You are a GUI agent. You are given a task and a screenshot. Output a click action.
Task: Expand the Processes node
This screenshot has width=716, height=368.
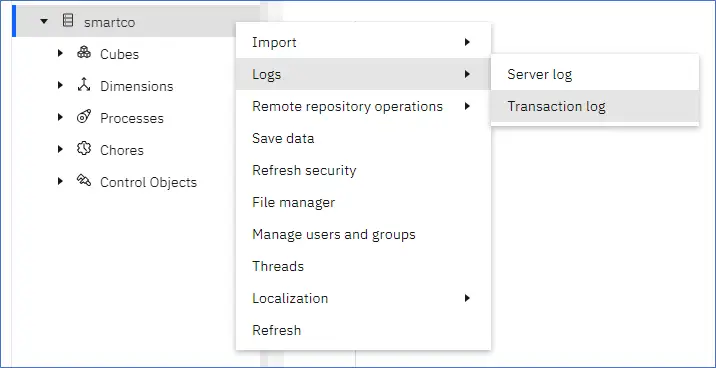coord(60,117)
